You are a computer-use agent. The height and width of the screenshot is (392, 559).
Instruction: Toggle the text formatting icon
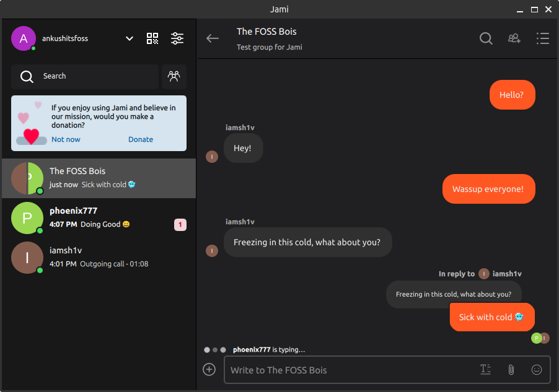coord(486,370)
